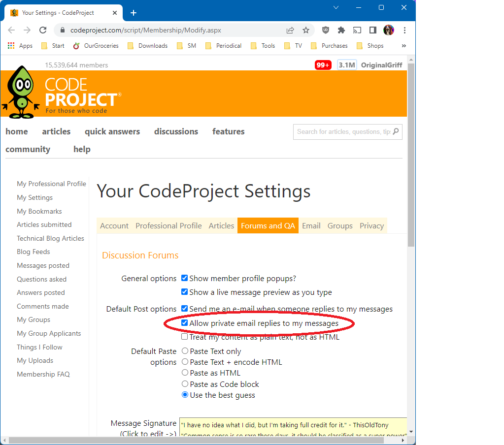
Task: Open the Periodical bookmarks folder
Action: click(x=223, y=46)
